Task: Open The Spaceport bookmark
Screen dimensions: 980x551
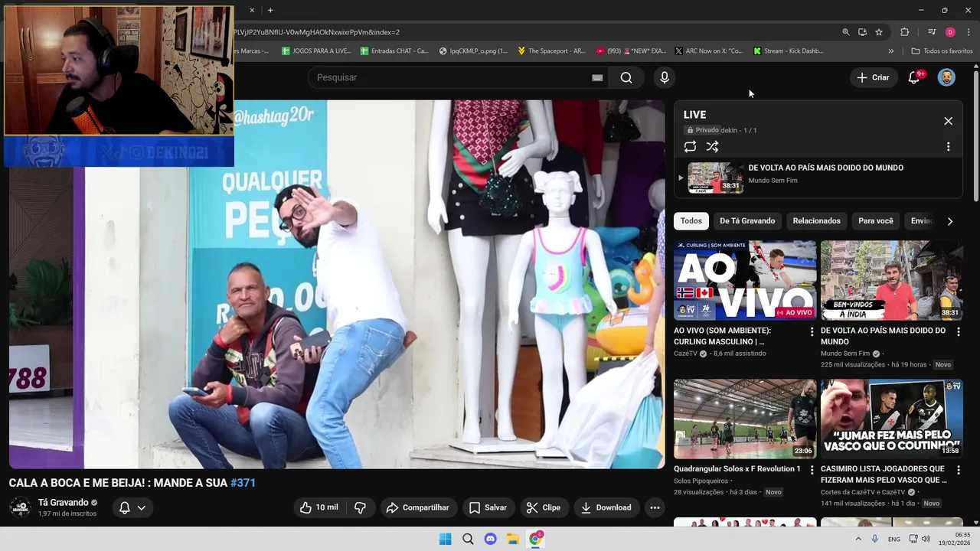Action: pyautogui.click(x=551, y=51)
